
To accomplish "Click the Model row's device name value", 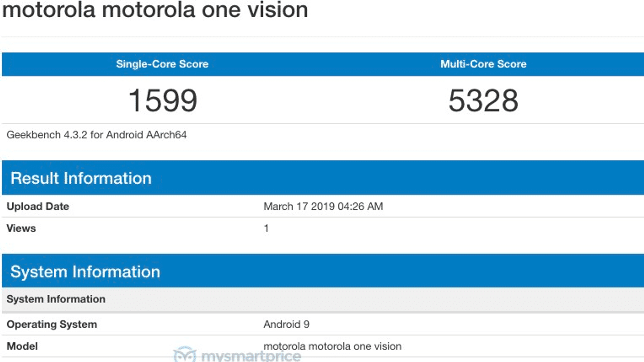I will (332, 346).
